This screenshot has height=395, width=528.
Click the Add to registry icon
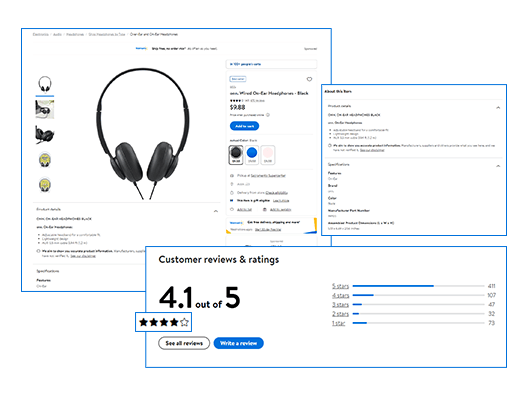point(265,209)
